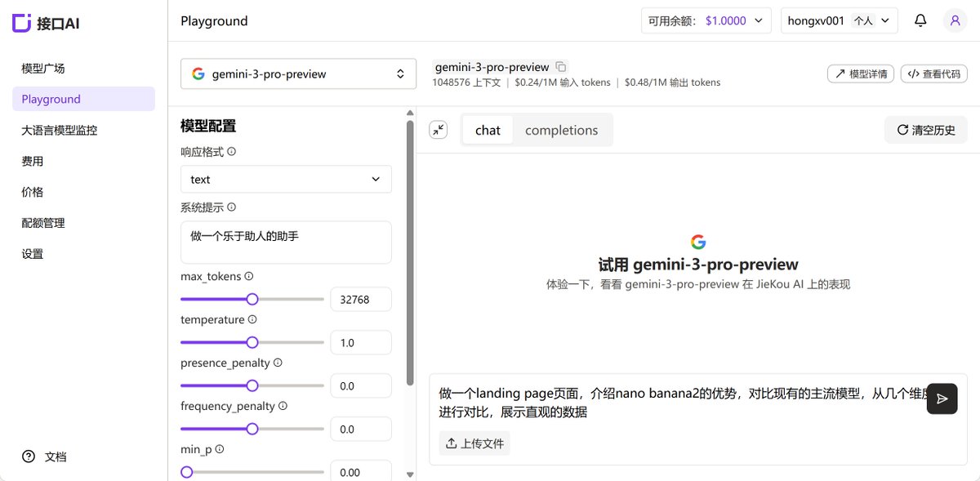980x481 pixels.
Task: Click the min_p value field 0.00
Action: [x=361, y=472]
